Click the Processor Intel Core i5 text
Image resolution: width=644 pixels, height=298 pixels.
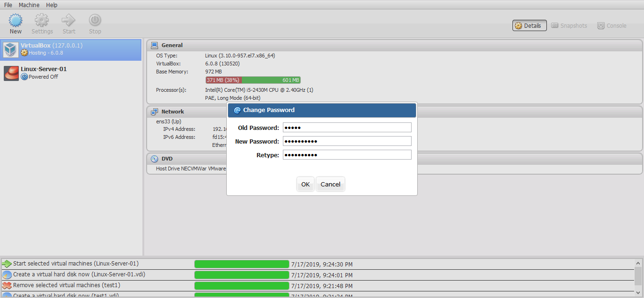coord(259,90)
